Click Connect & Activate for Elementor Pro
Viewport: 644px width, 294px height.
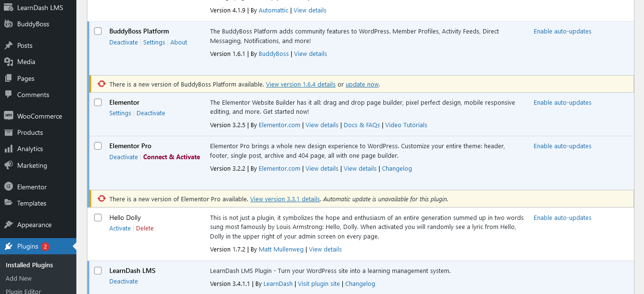tap(171, 157)
